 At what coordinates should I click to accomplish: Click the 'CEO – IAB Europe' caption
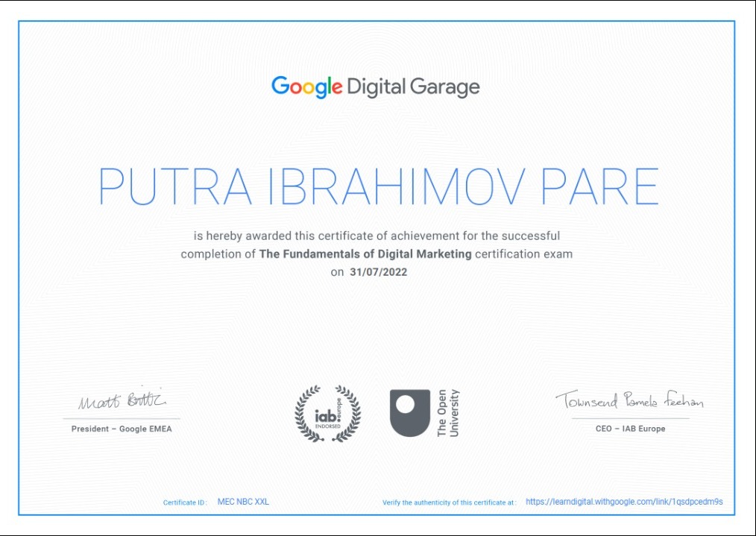pos(630,429)
